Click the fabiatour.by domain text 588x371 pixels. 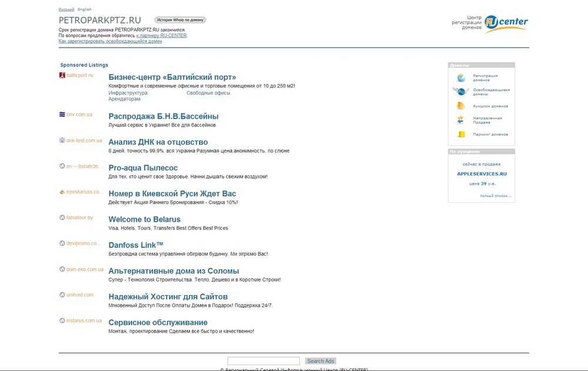(x=79, y=218)
